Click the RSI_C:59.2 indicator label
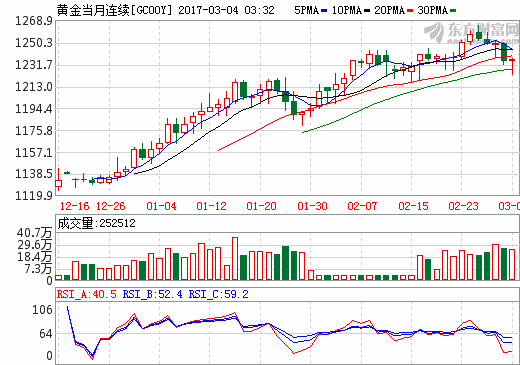 218,294
